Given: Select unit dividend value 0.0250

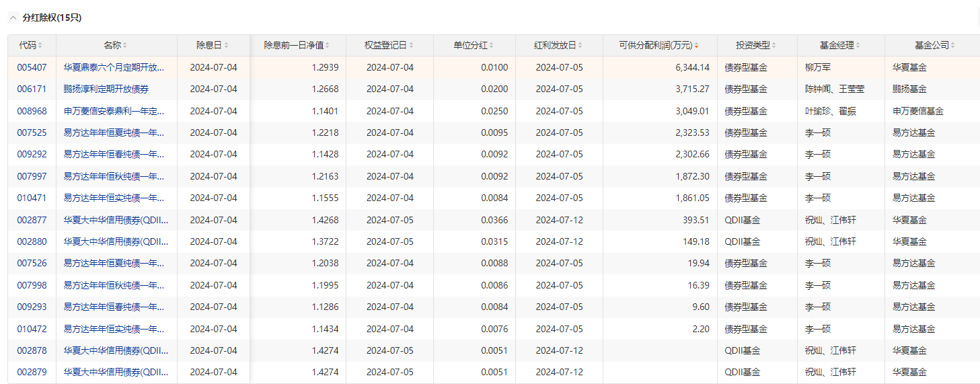Looking at the screenshot, I should pos(494,111).
